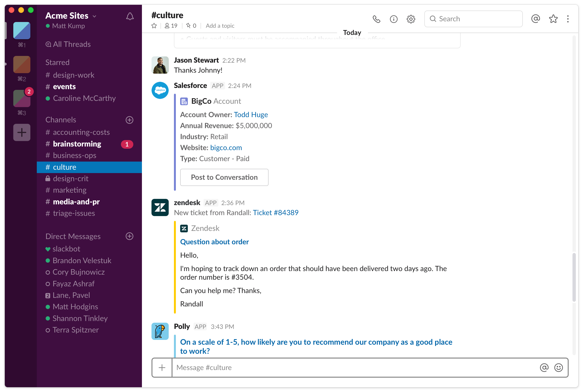Click the more options ellipsis icon

(568, 18)
